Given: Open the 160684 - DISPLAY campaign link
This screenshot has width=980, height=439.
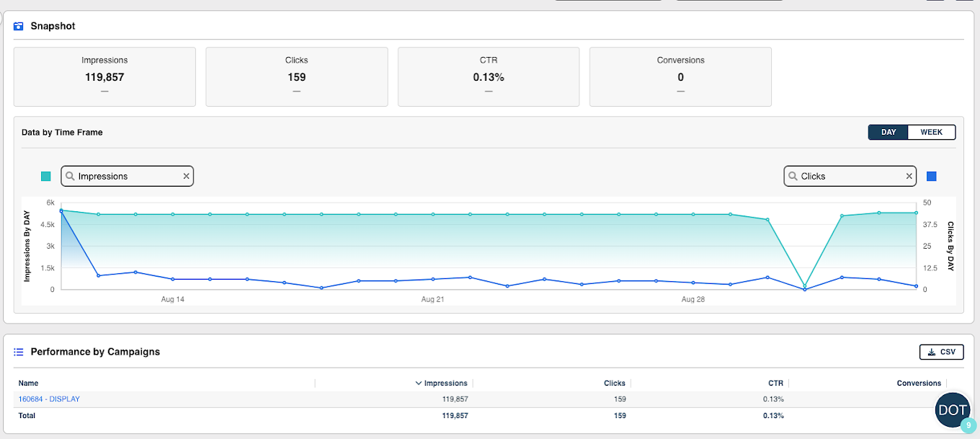Looking at the screenshot, I should tap(49, 399).
